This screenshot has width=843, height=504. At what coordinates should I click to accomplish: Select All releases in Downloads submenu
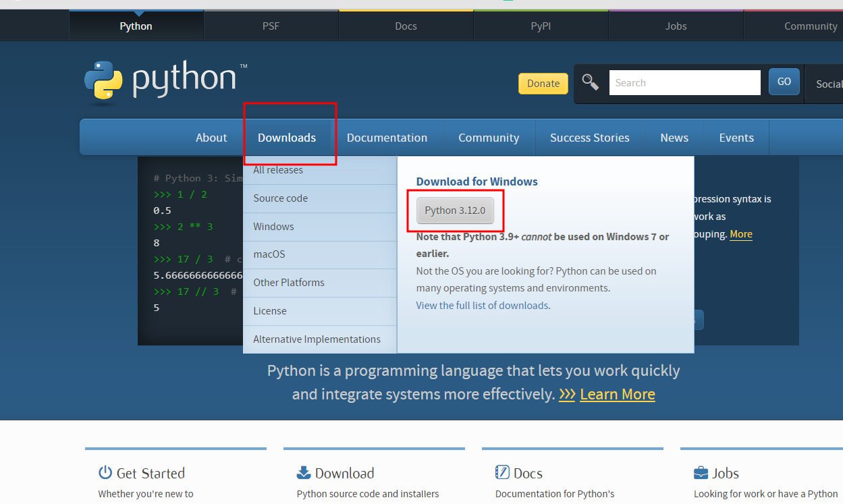[x=320, y=170]
